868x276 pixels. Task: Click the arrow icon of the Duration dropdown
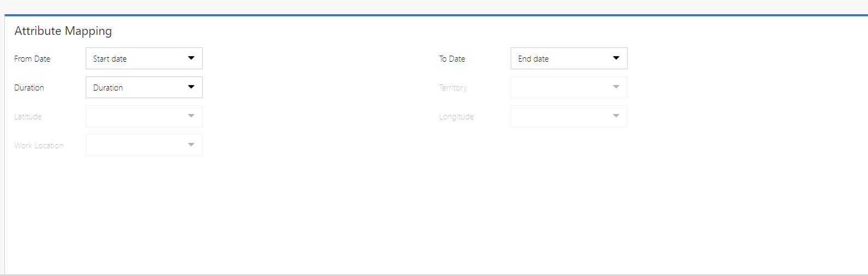[191, 87]
